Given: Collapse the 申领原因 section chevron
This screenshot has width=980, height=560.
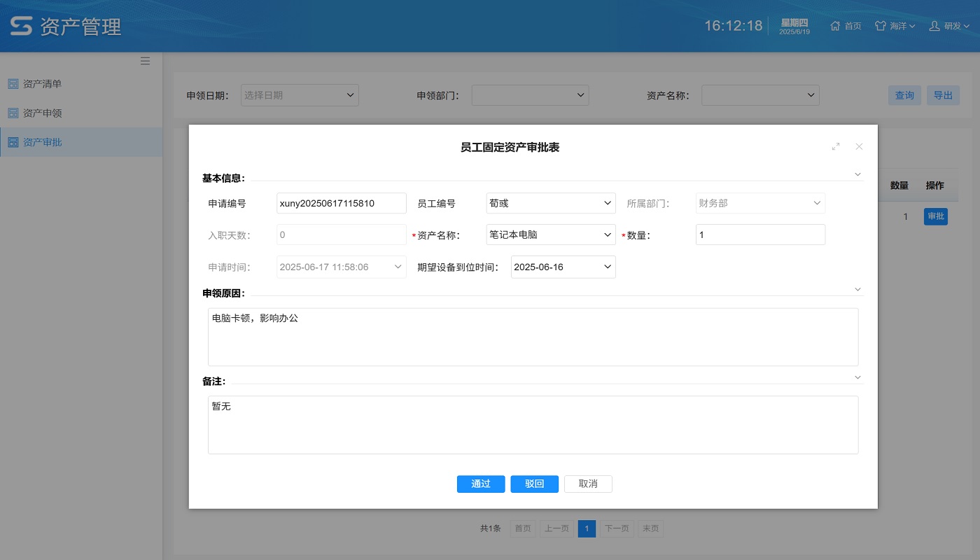Looking at the screenshot, I should [x=857, y=289].
